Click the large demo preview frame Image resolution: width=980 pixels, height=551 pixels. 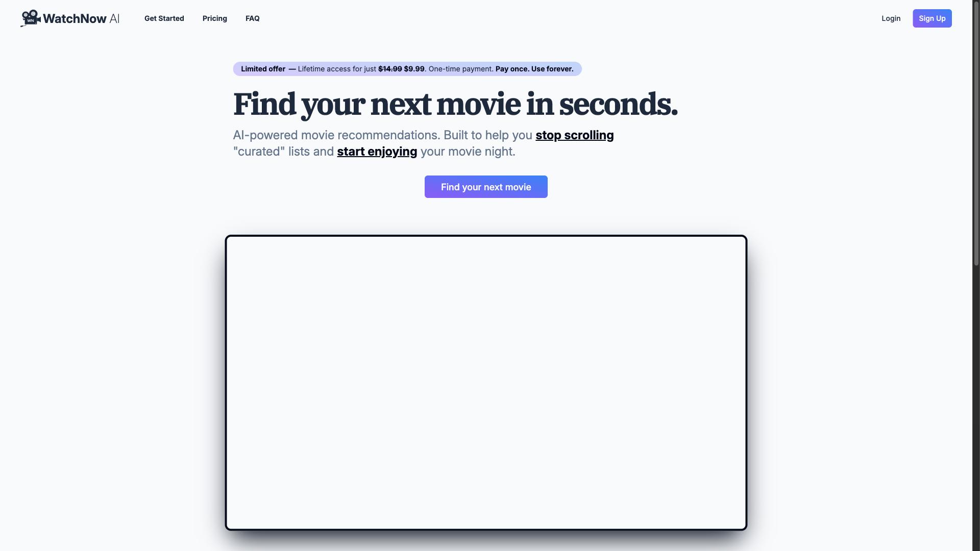(486, 383)
